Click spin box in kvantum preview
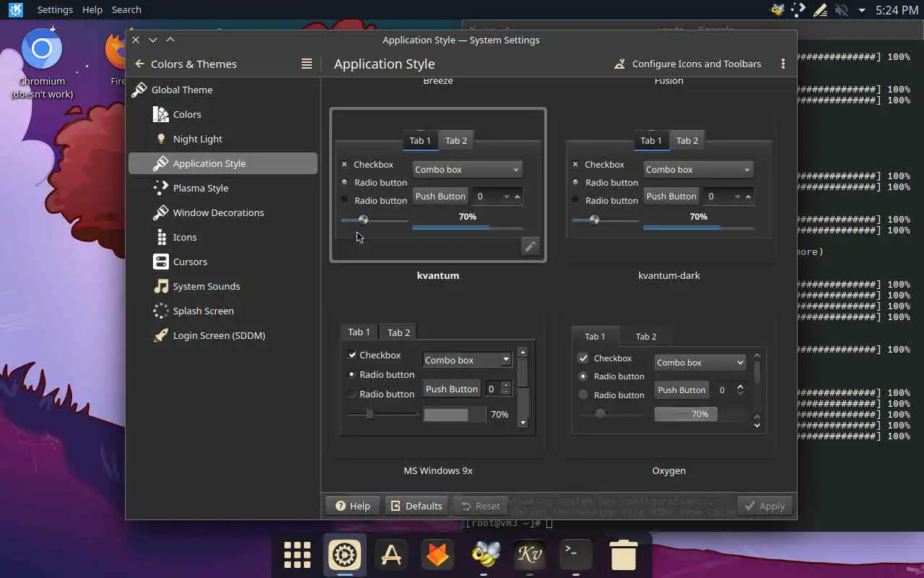This screenshot has width=924, height=578. (x=497, y=197)
